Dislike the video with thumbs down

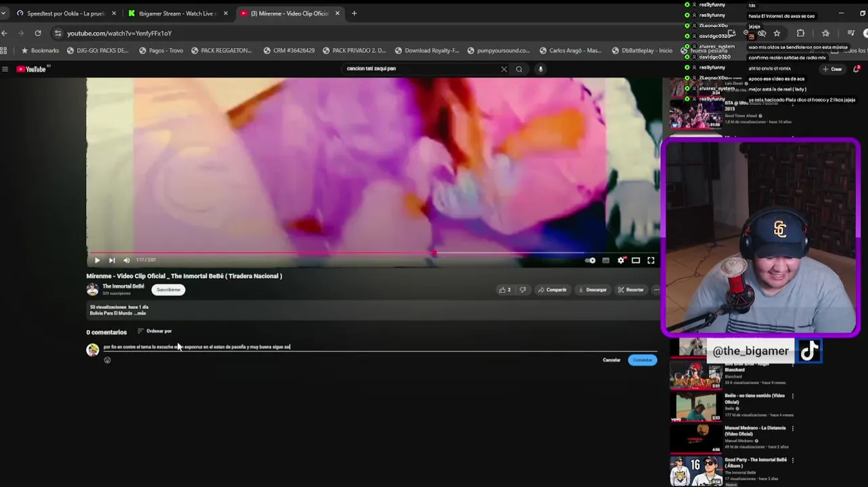click(x=522, y=289)
